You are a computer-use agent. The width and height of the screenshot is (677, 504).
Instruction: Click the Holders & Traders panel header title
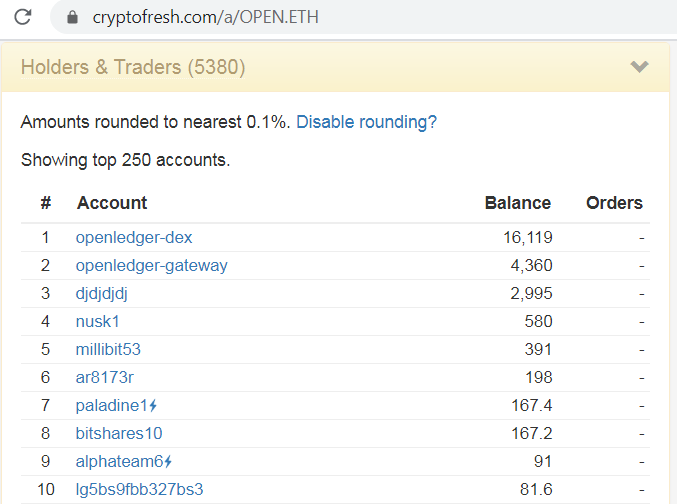133,67
